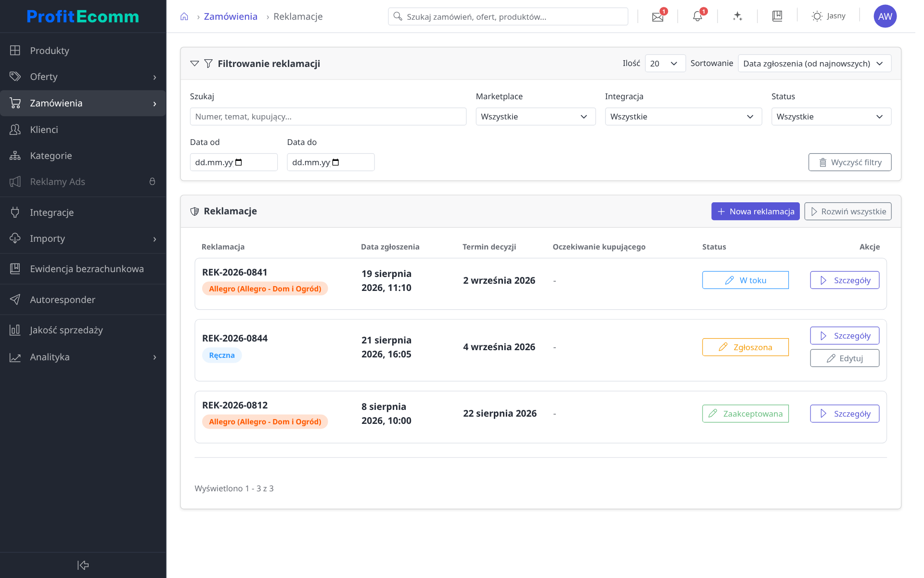Open Ewidencja bezrachunkowa in the sidebar
This screenshot has width=924, height=578.
click(x=83, y=269)
